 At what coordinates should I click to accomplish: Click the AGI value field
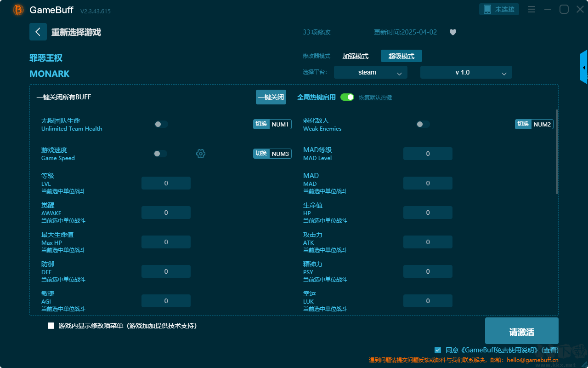[x=166, y=301]
